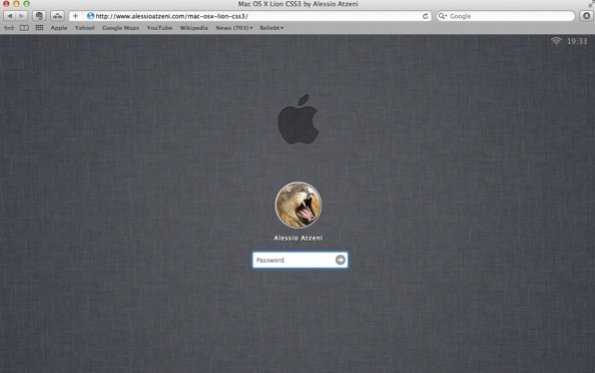Minimize window with the yellow button
Screen dimensions: 595x373
(x=16, y=4)
